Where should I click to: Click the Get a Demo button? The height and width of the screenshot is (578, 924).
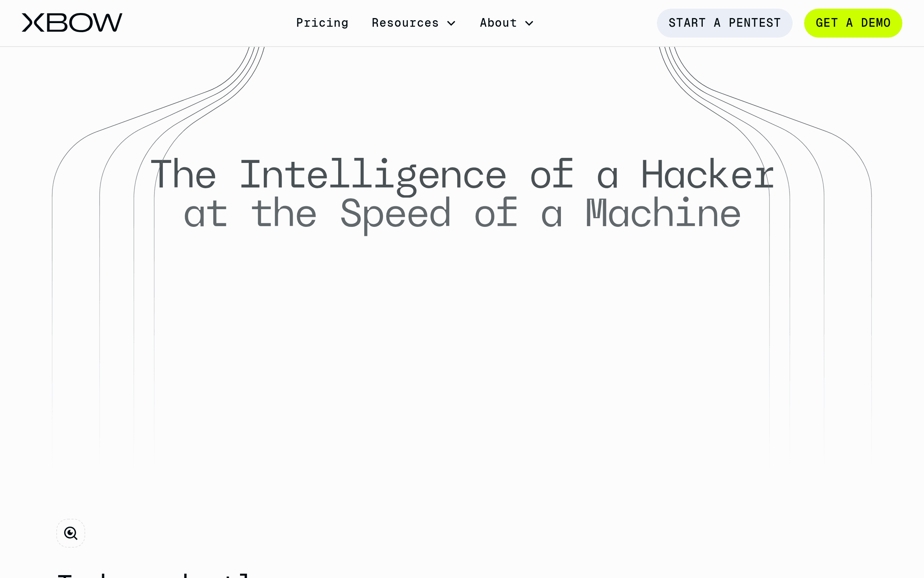click(853, 23)
